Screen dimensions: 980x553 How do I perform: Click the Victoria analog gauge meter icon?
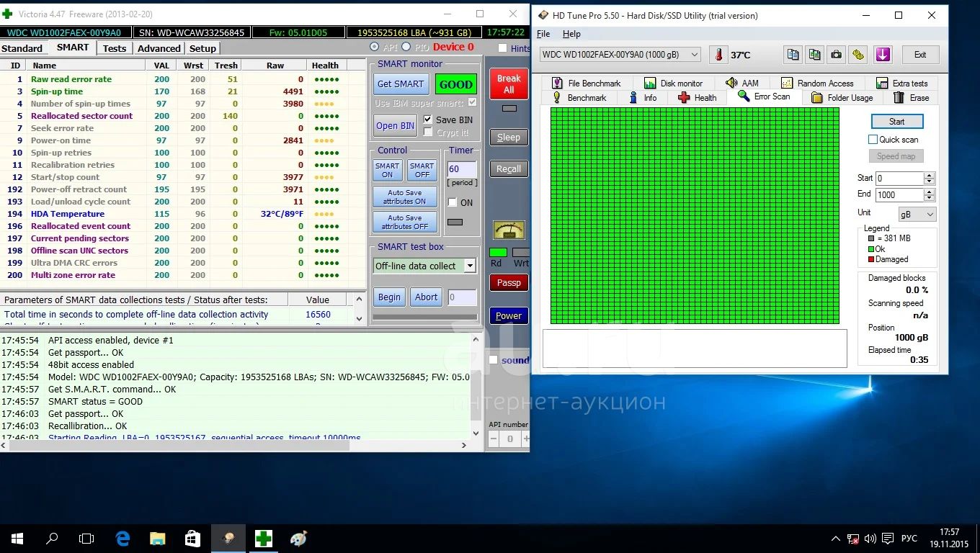(509, 230)
